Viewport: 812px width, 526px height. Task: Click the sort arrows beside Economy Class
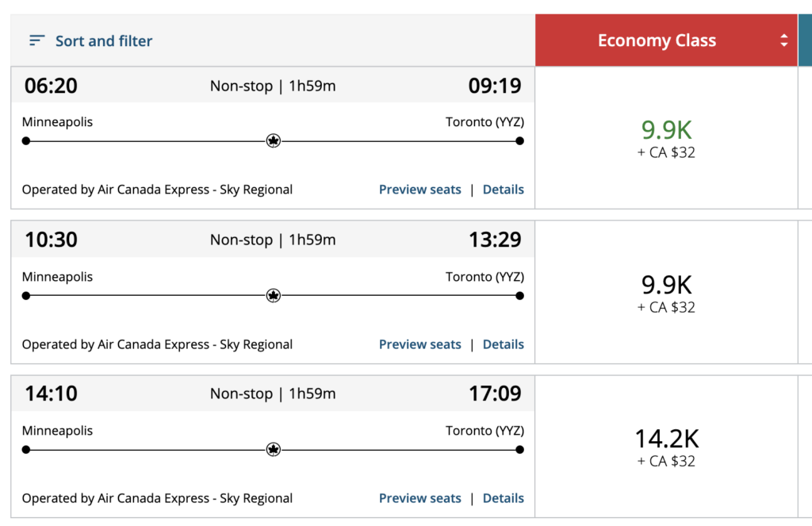tap(783, 40)
